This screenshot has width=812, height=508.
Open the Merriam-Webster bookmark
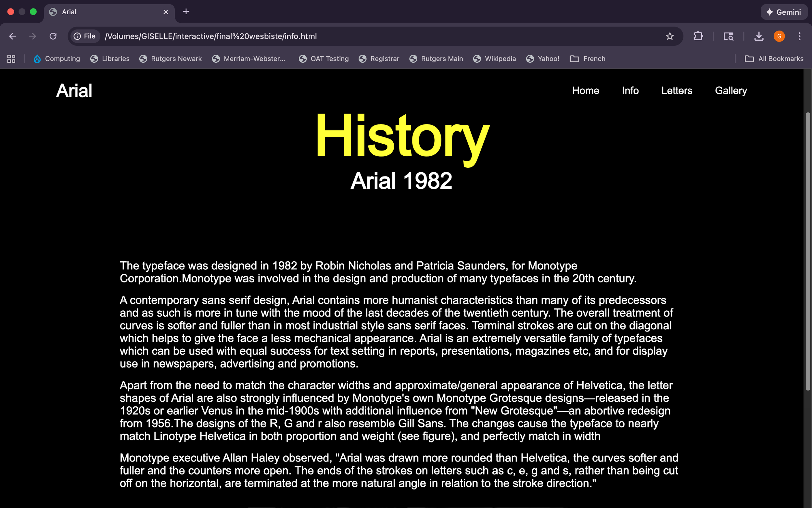[x=254, y=59]
